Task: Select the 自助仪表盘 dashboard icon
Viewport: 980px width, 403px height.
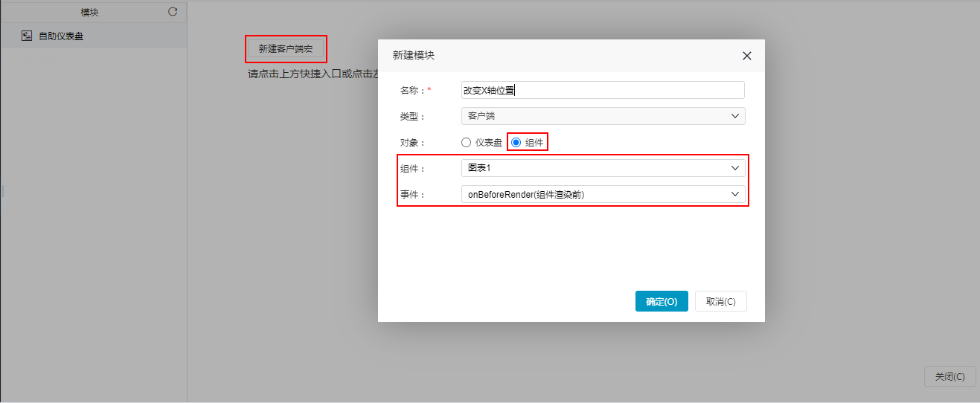Action: (x=27, y=36)
